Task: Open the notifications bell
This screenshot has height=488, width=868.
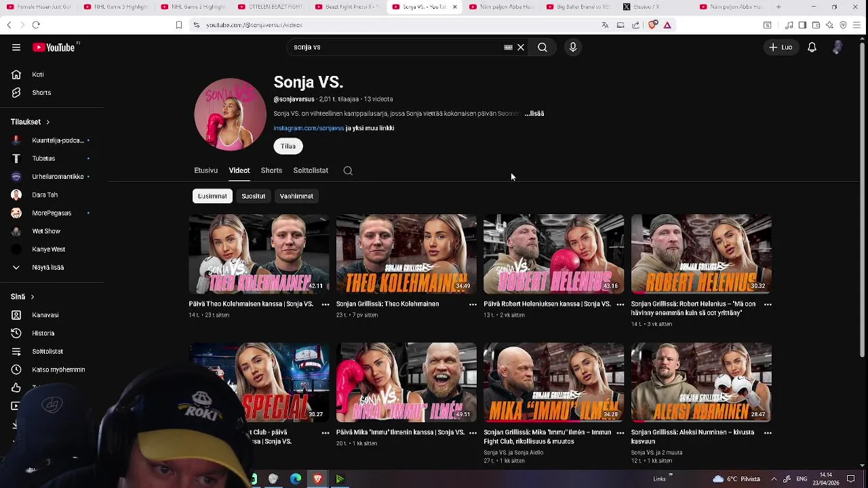Action: tap(812, 47)
